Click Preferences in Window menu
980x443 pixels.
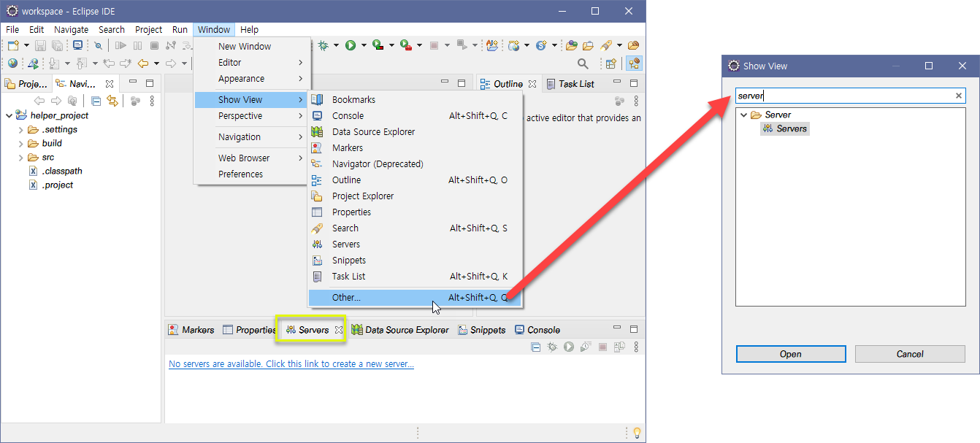tap(253, 174)
